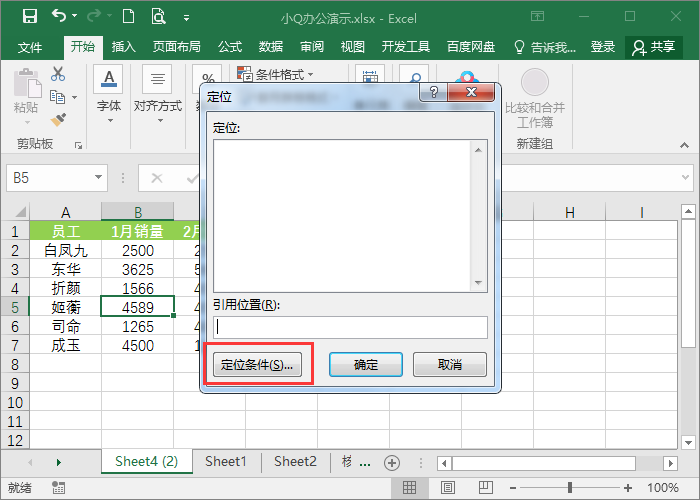The width and height of the screenshot is (700, 500).
Task: Switch to the 数据 ribbon tab
Action: pos(271,46)
